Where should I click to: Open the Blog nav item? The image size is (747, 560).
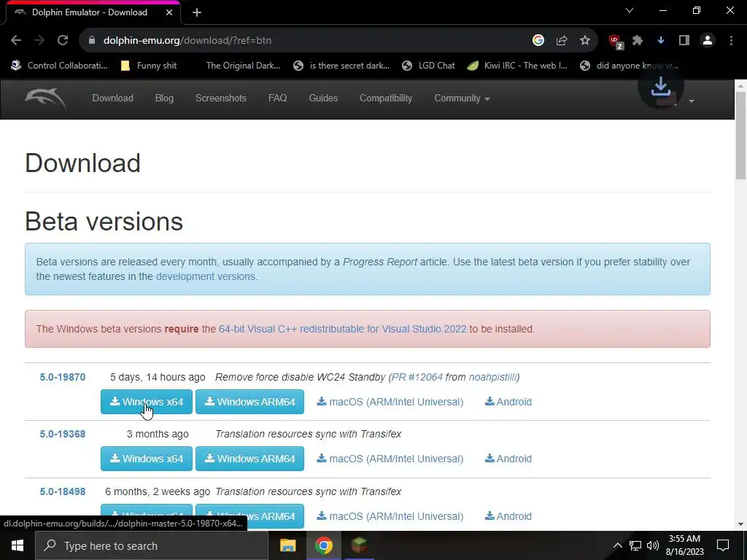click(164, 98)
